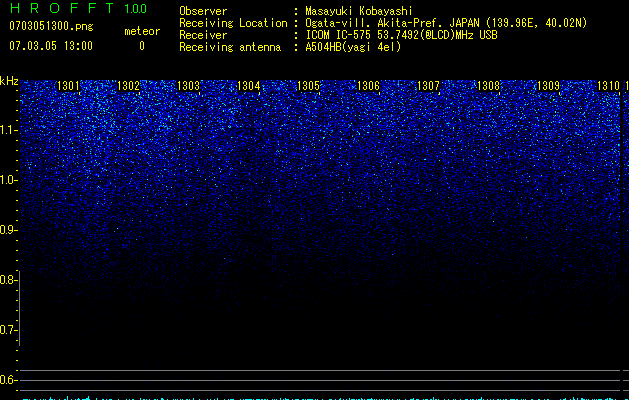Select the file name 0703051300.png
Image resolution: width=629 pixels, height=400 pixels.
tap(51, 26)
